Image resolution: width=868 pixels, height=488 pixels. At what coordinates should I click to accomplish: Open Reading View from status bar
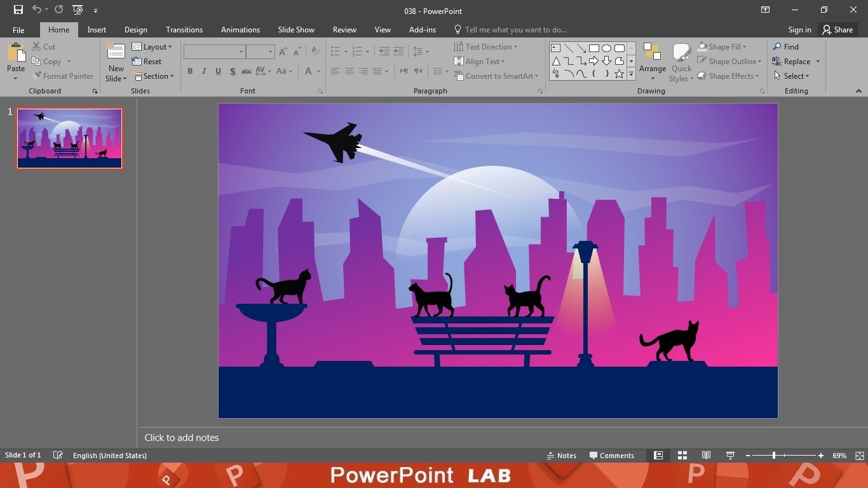point(706,456)
